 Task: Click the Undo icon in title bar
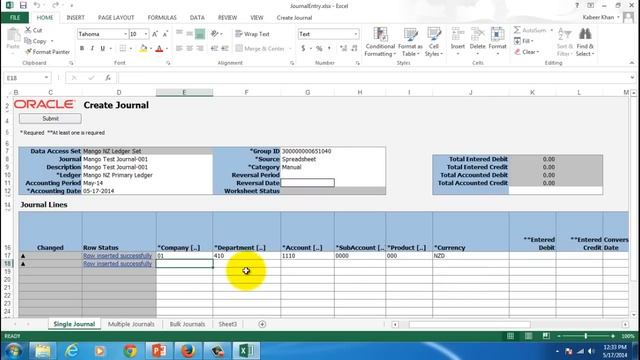coord(37,5)
